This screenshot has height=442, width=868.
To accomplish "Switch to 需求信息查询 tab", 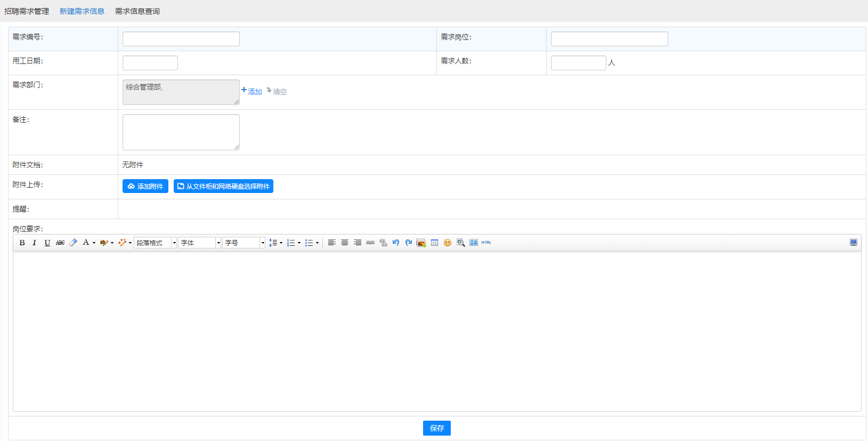I will pos(137,11).
